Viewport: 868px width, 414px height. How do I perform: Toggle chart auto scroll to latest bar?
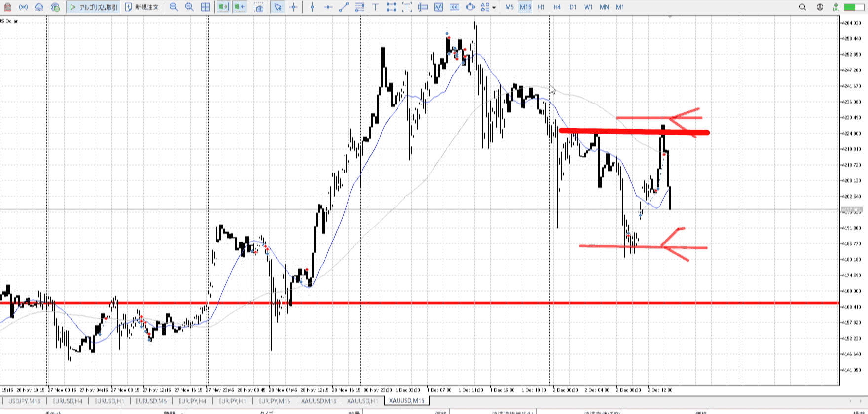(x=223, y=7)
